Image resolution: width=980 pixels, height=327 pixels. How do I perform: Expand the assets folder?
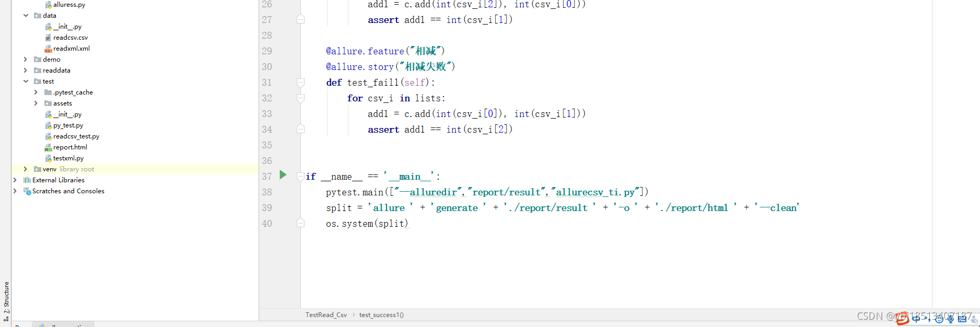click(x=36, y=103)
